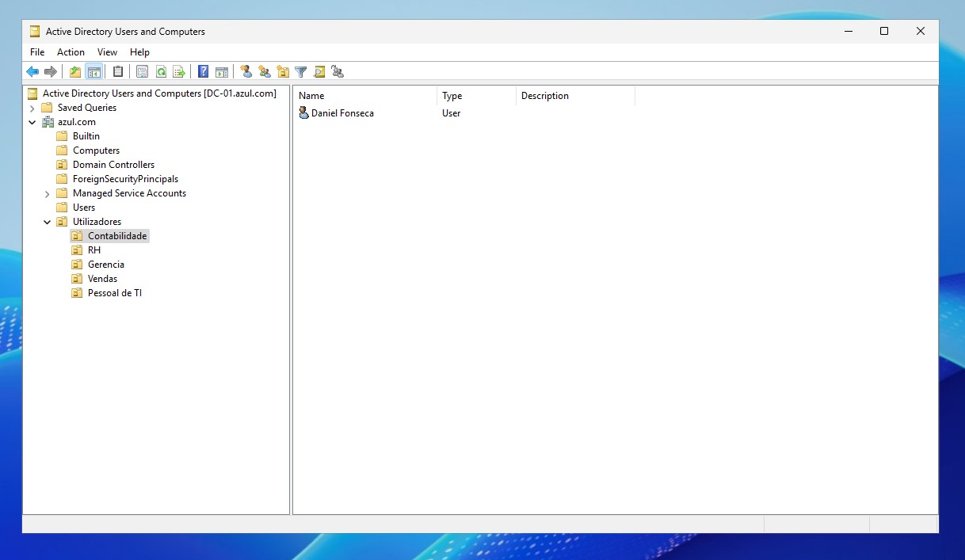Select the Daniel Fonseca user entry
The height and width of the screenshot is (560, 965).
click(341, 113)
